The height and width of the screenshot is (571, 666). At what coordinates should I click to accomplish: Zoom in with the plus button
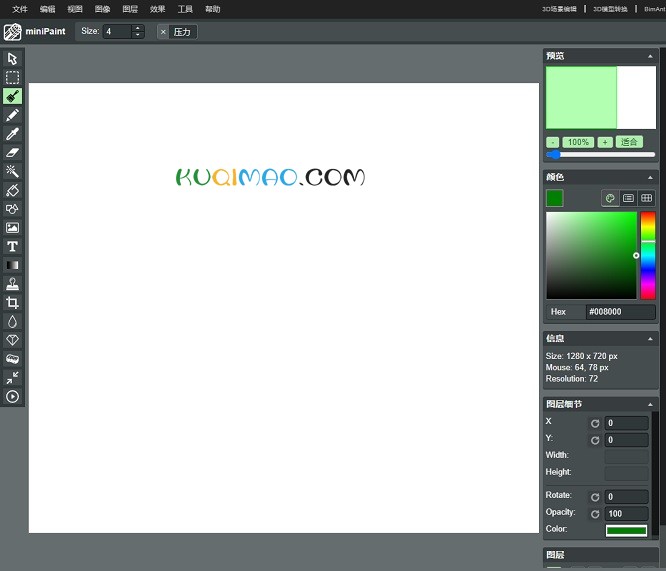tap(605, 142)
